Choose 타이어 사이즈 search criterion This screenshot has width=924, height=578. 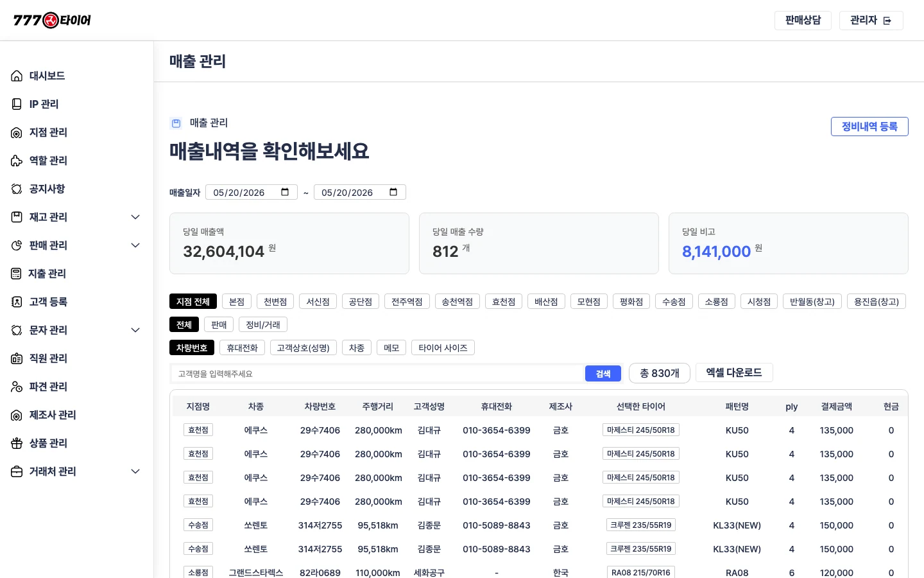pyautogui.click(x=443, y=348)
